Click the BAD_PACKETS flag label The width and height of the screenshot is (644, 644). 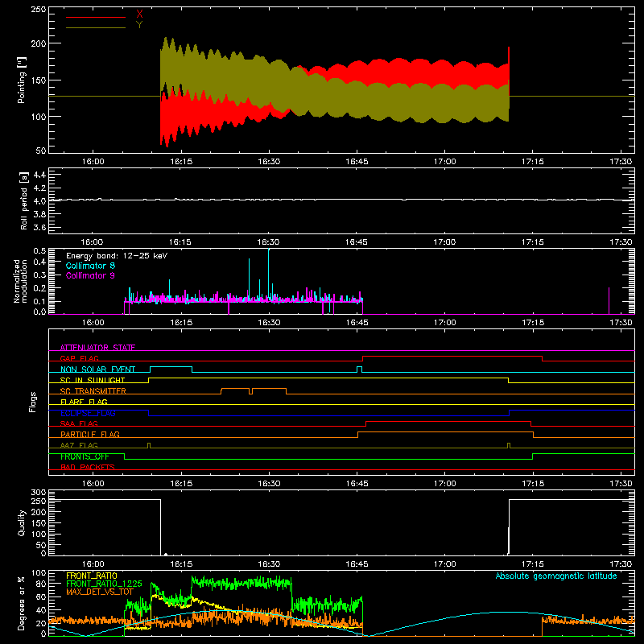pos(88,467)
